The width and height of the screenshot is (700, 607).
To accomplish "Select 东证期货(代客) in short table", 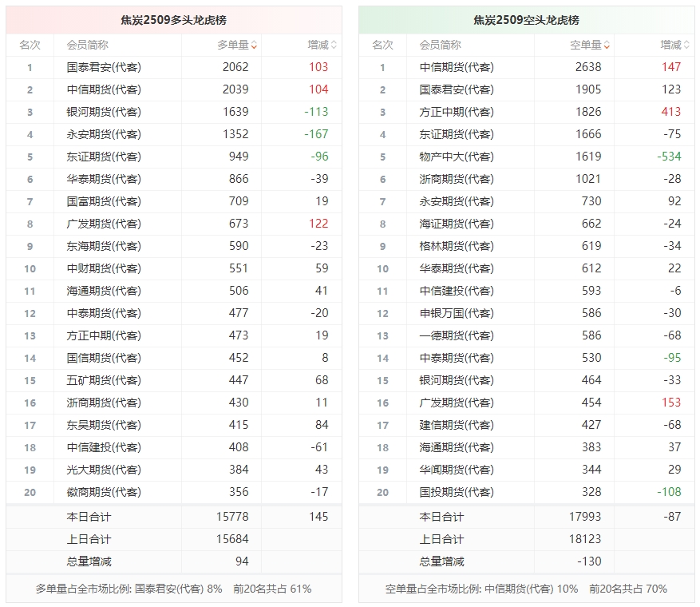I will [x=457, y=134].
